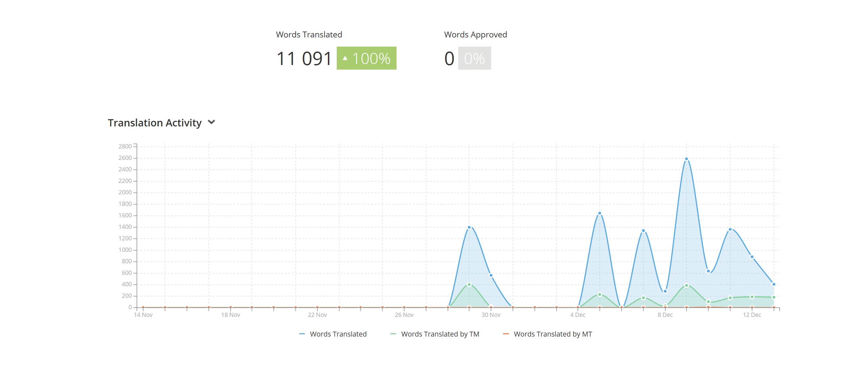Click the up-arrow icon in the 100% badge

pos(345,58)
